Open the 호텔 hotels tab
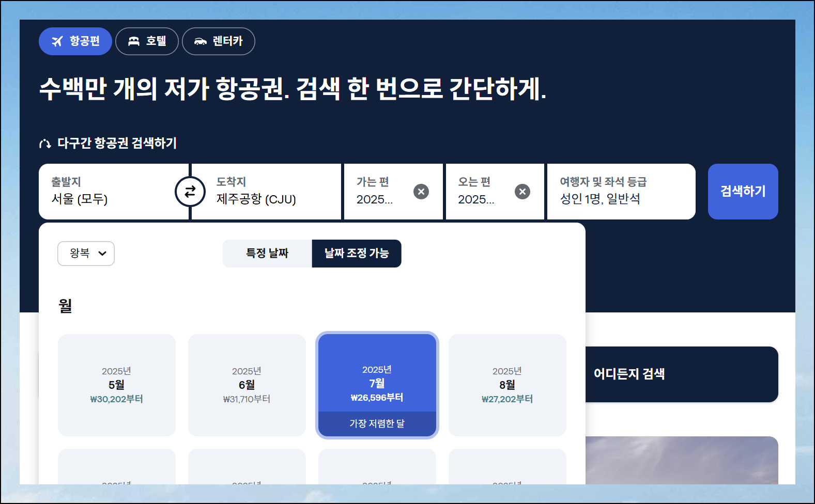 click(147, 41)
